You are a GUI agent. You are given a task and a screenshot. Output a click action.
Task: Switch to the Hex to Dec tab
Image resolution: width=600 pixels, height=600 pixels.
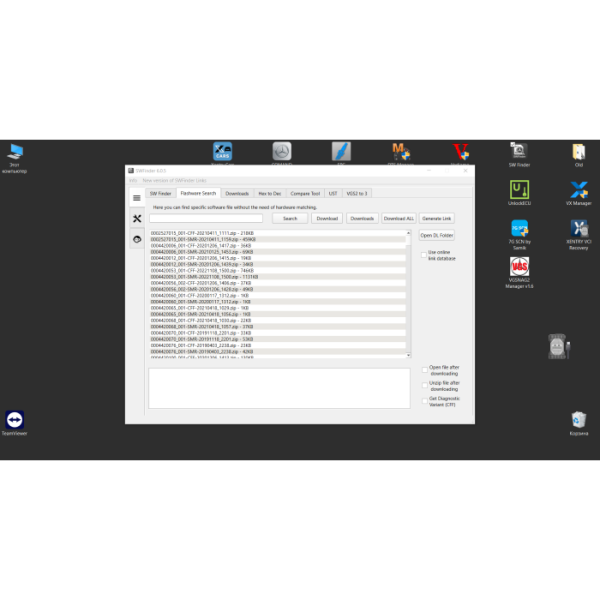click(x=269, y=193)
